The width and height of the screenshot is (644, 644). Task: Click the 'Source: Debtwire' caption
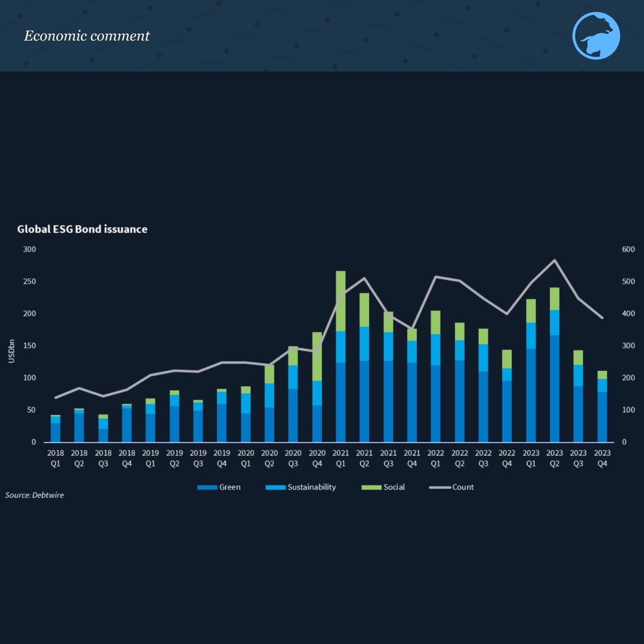click(x=35, y=495)
